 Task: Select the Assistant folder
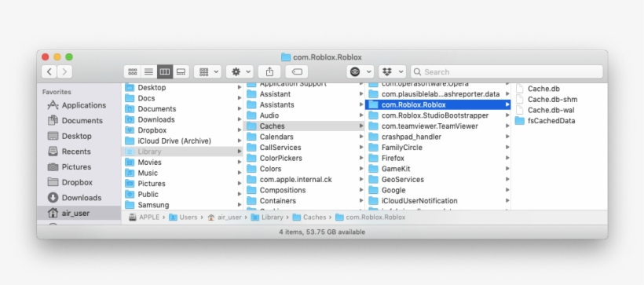tap(305, 94)
